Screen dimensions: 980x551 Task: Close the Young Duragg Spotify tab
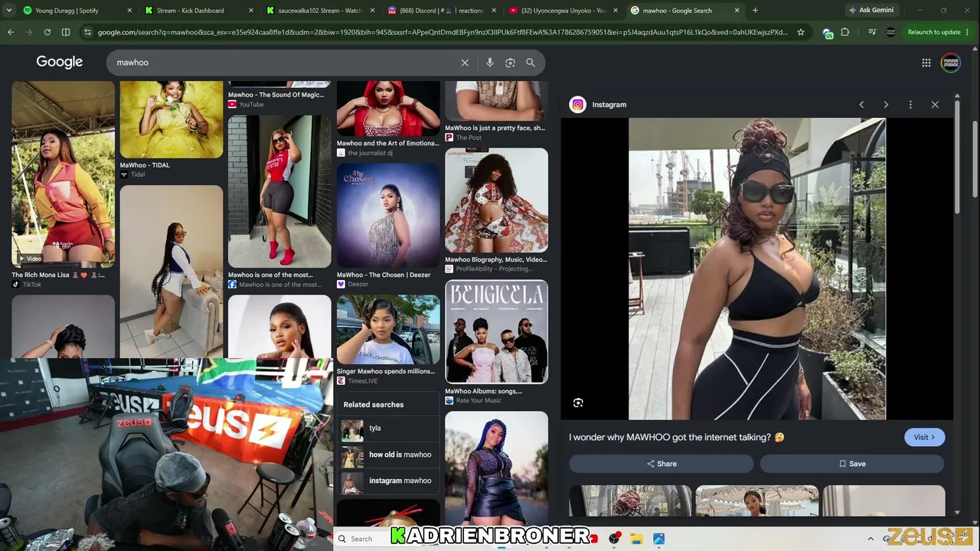click(129, 11)
